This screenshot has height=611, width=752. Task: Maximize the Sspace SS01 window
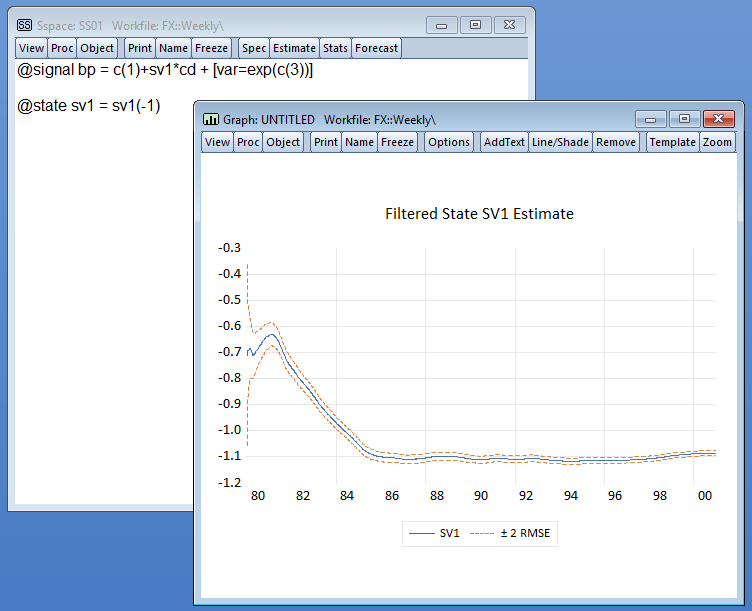click(475, 24)
